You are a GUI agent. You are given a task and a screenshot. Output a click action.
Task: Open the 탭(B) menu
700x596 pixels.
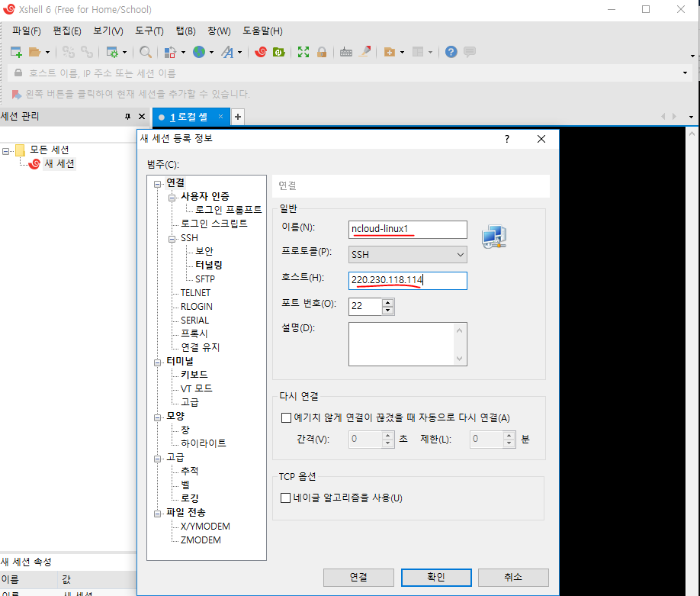coord(186,31)
